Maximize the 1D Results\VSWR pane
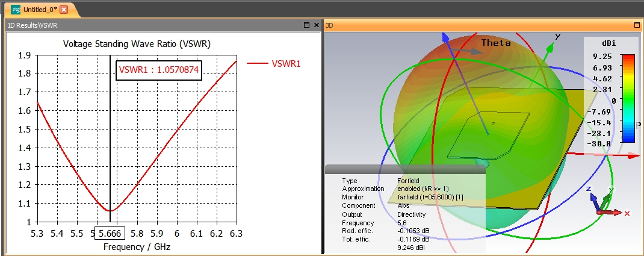The width and height of the screenshot is (644, 256). [x=306, y=25]
